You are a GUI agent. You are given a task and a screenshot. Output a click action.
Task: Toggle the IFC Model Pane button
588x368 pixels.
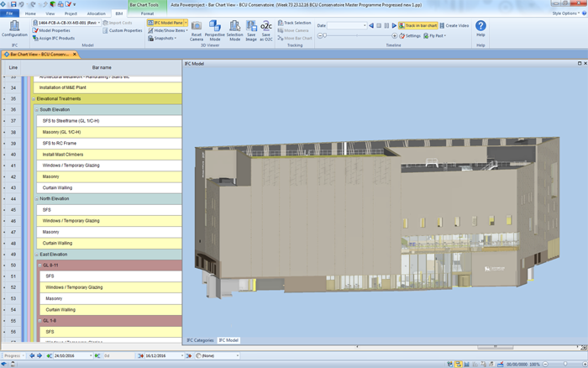pyautogui.click(x=166, y=23)
